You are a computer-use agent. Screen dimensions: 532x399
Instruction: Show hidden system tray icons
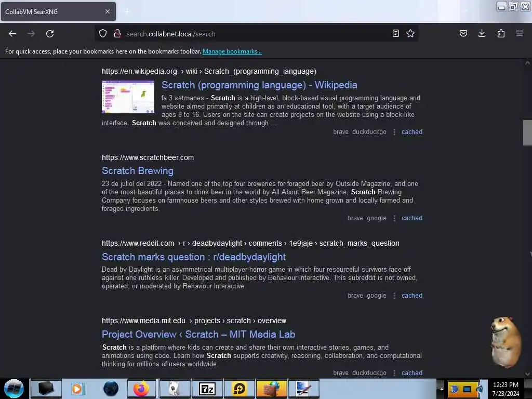coord(442,389)
